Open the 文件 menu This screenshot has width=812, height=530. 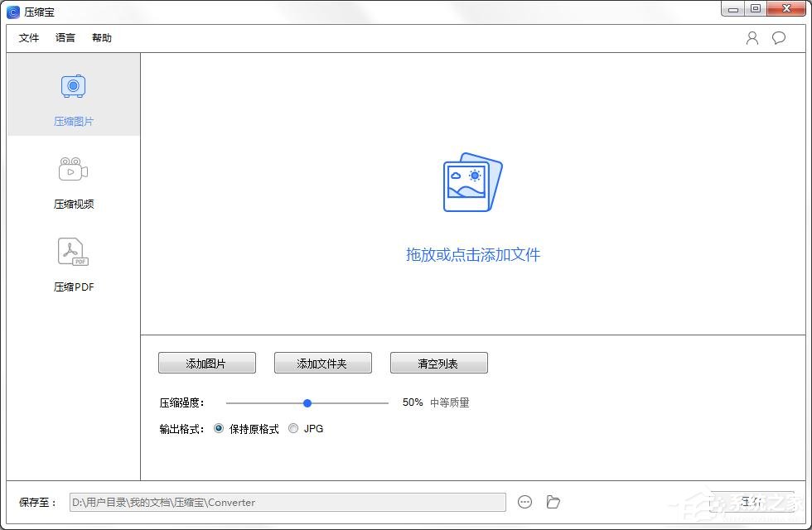click(x=29, y=37)
